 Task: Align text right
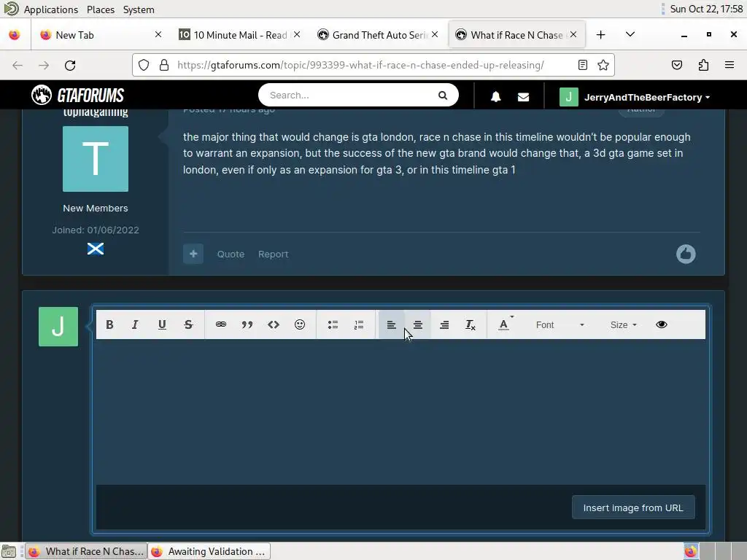pyautogui.click(x=444, y=324)
